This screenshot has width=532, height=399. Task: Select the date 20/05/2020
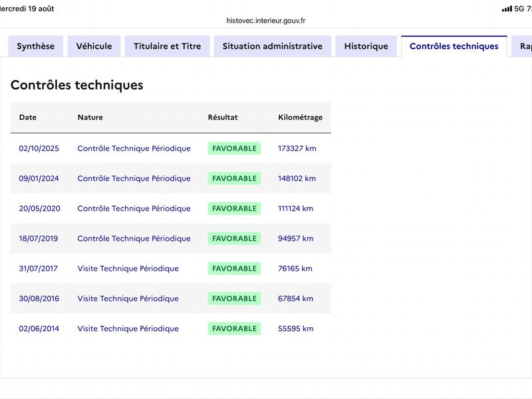[40, 209]
